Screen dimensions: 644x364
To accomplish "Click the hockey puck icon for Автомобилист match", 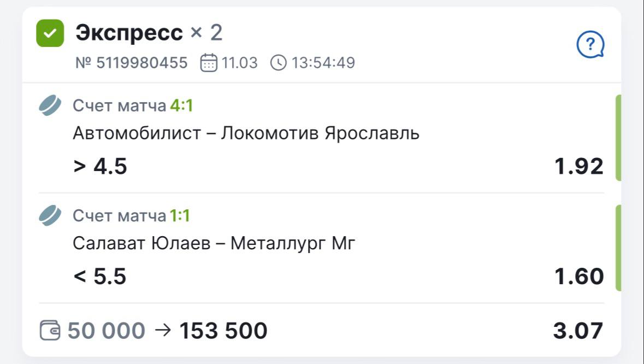I will (x=50, y=105).
